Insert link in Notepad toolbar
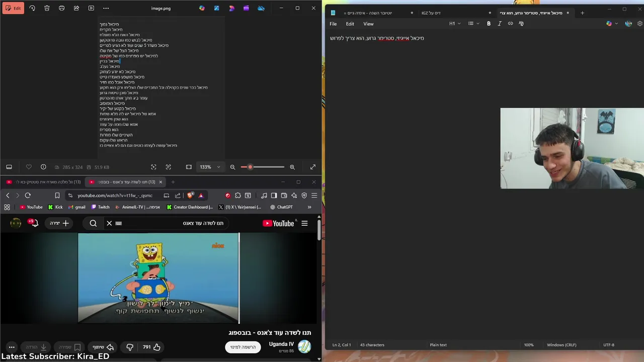 pyautogui.click(x=510, y=24)
